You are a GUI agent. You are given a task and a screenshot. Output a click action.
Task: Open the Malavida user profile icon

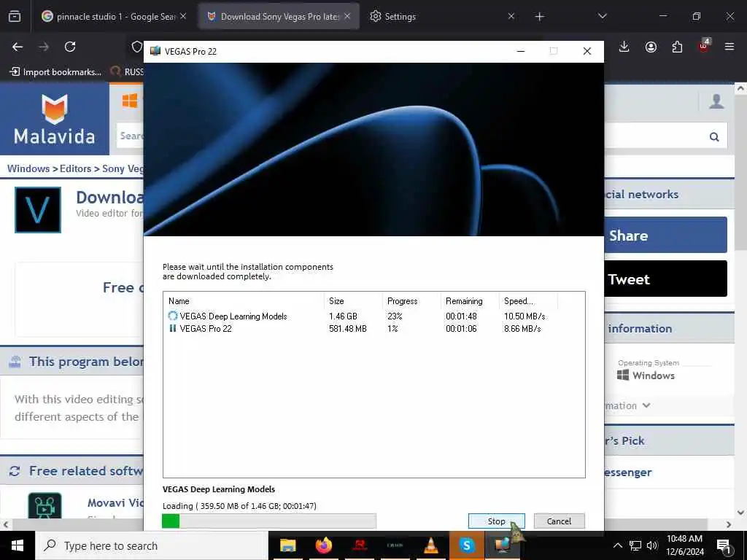716,101
